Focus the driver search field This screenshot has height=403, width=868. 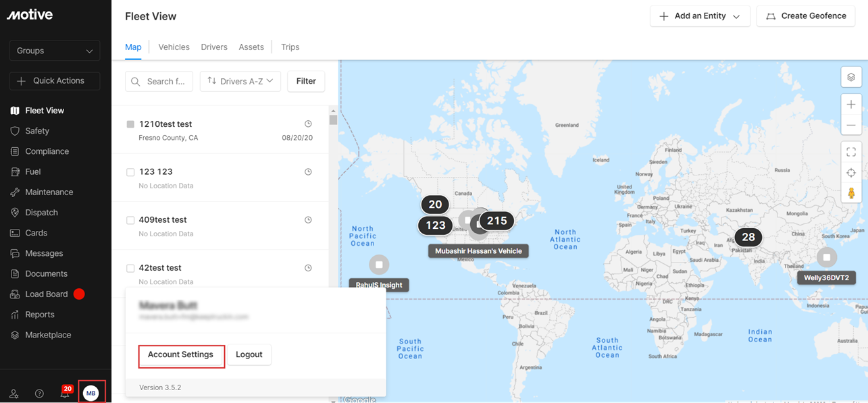(x=159, y=81)
